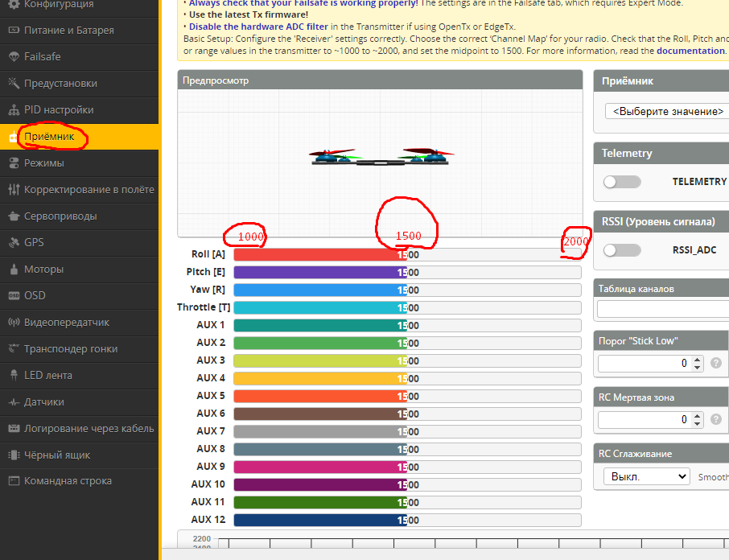The width and height of the screenshot is (729, 560).
Task: Click the Питание и Батарея battery icon
Action: coord(14,31)
